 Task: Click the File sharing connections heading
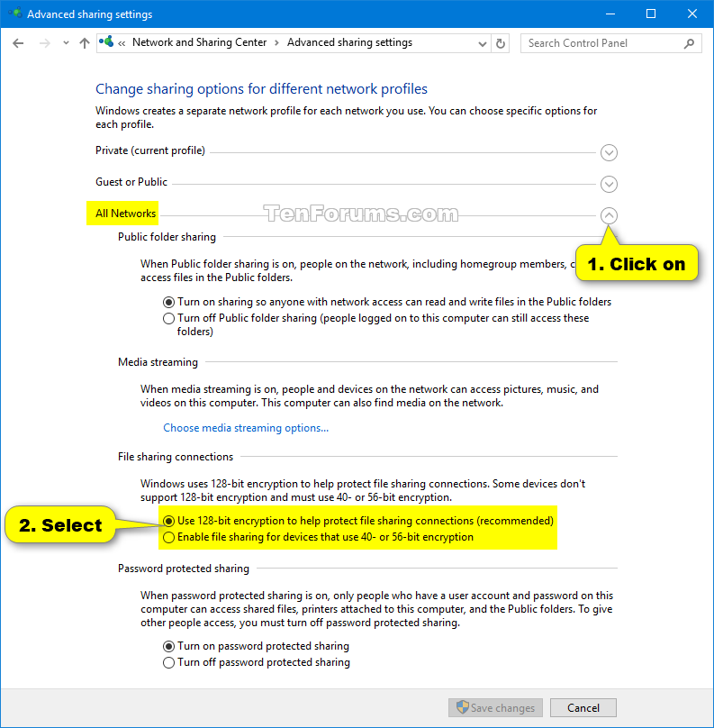[x=176, y=457]
